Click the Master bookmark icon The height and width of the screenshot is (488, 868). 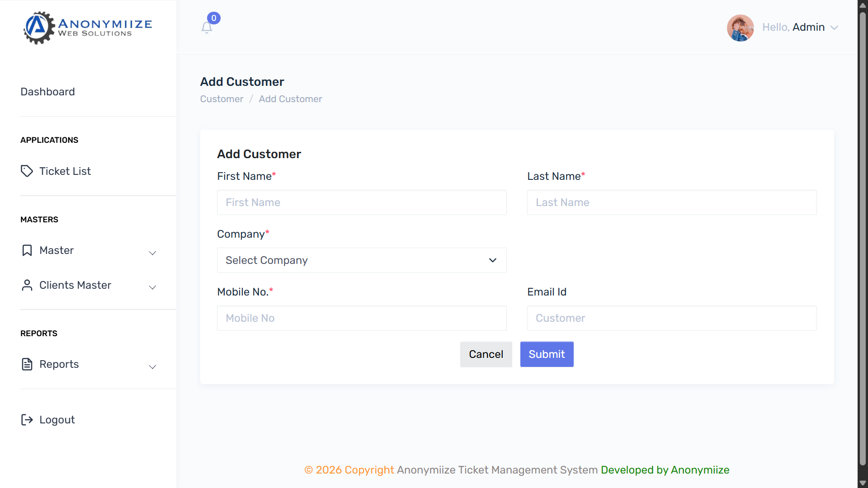tap(27, 250)
